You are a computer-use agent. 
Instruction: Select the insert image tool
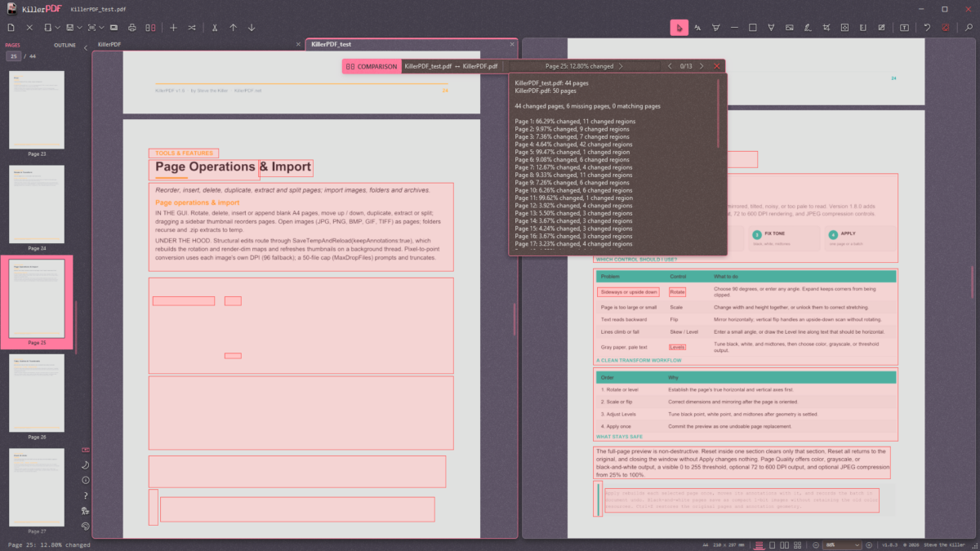pos(789,28)
